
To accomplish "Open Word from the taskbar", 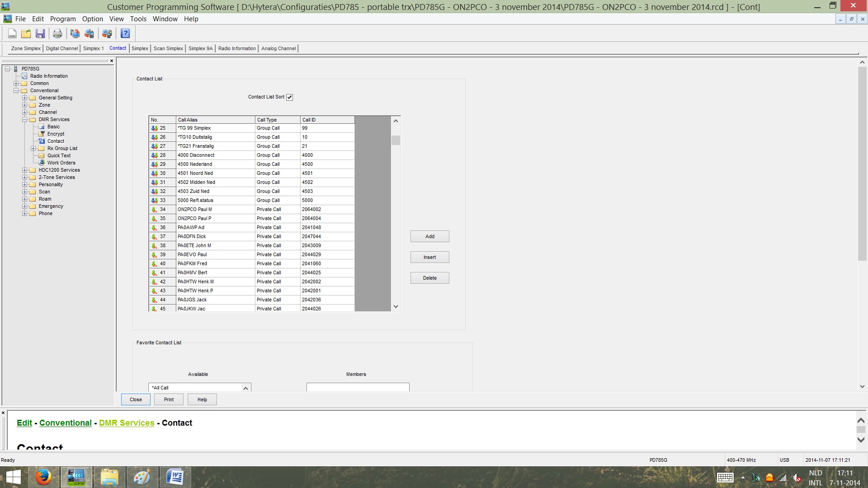I will point(175,477).
